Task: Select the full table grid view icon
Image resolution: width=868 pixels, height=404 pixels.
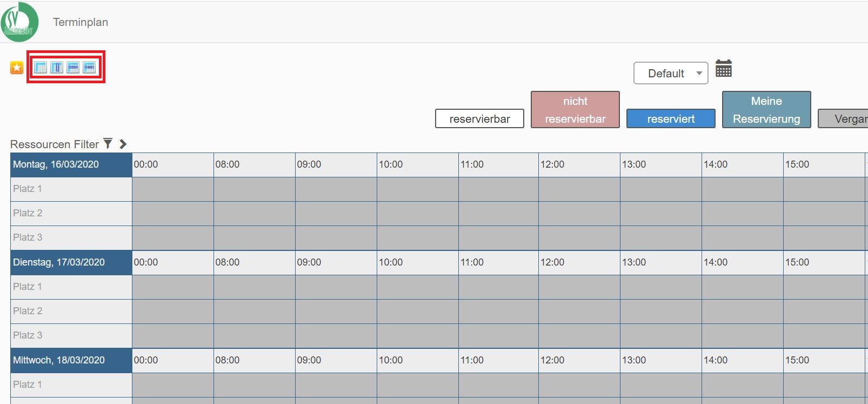Action: coord(41,67)
